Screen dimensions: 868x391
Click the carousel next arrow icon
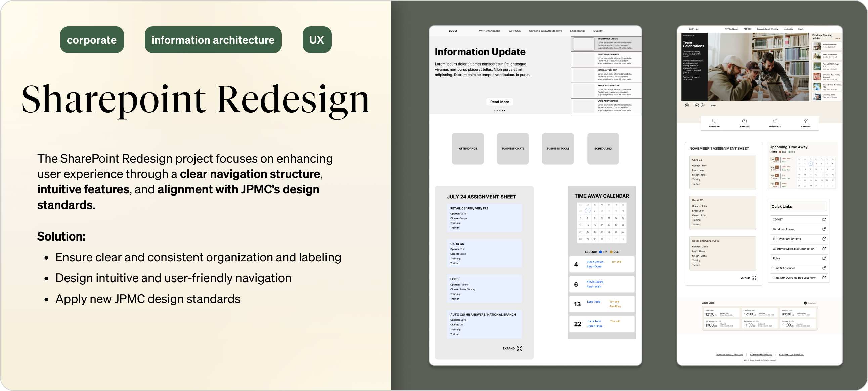point(702,105)
